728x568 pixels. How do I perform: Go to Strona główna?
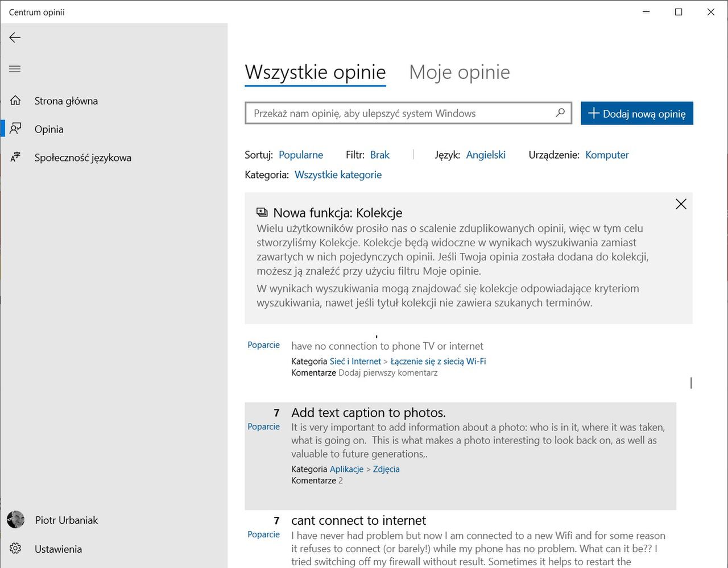pos(66,101)
